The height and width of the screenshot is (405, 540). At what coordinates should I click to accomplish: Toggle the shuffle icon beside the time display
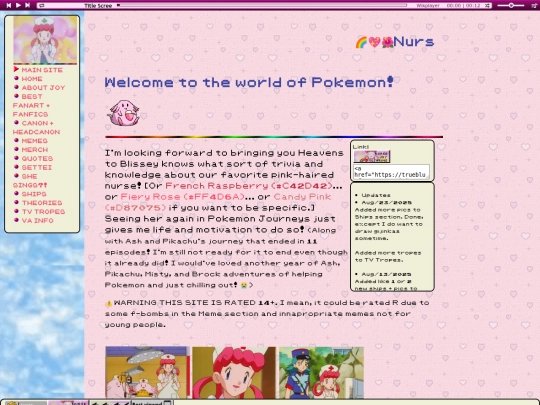[487, 6]
